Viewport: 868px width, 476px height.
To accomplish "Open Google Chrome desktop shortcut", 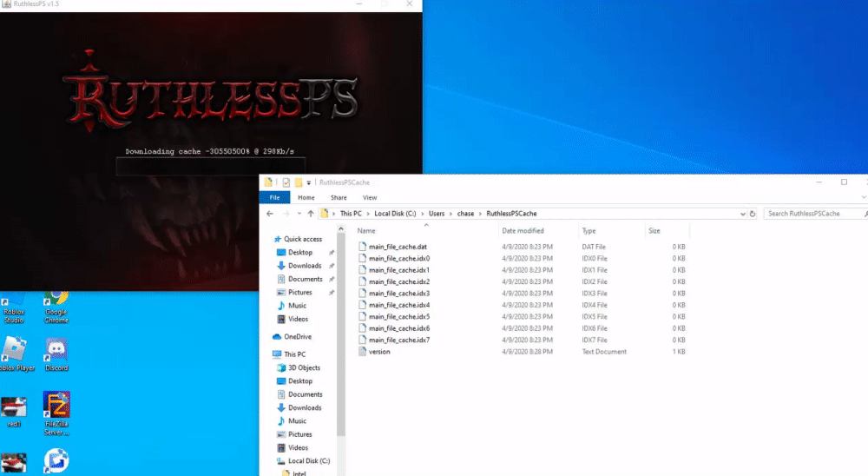I will (56, 306).
